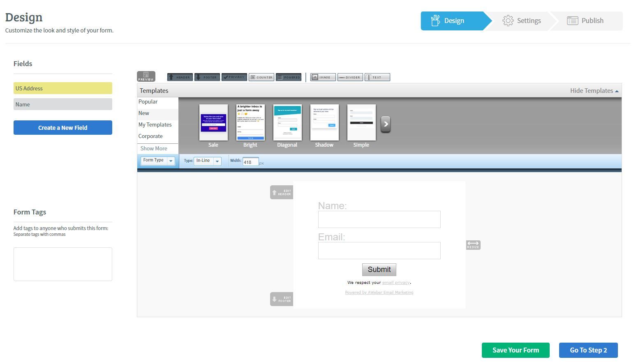
Task: Add an Image element to form
Action: [323, 77]
